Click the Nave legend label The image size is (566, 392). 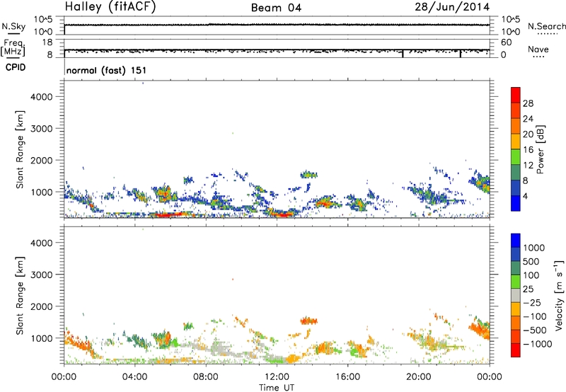tap(538, 49)
